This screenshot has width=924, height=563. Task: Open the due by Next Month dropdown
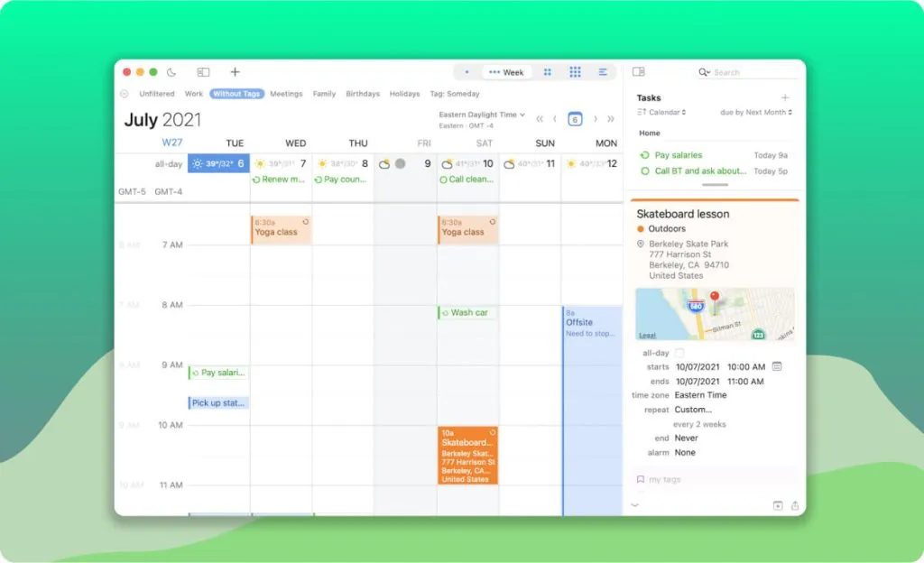pos(756,112)
